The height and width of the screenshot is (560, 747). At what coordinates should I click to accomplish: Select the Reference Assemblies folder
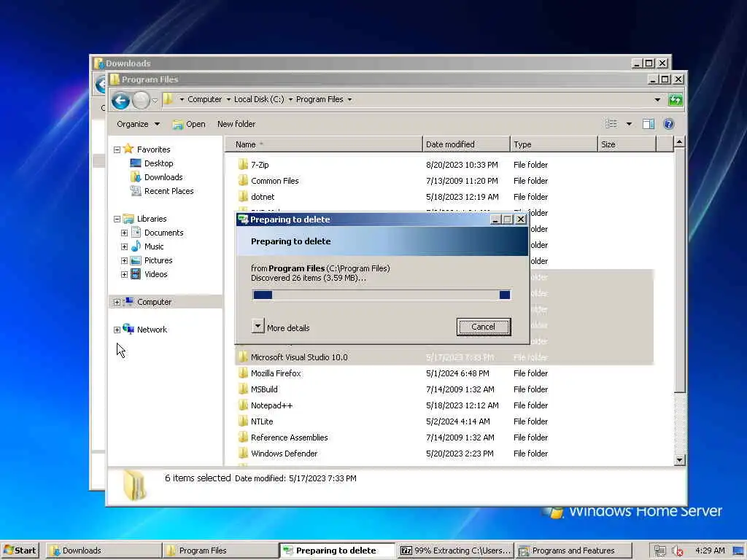tap(289, 437)
